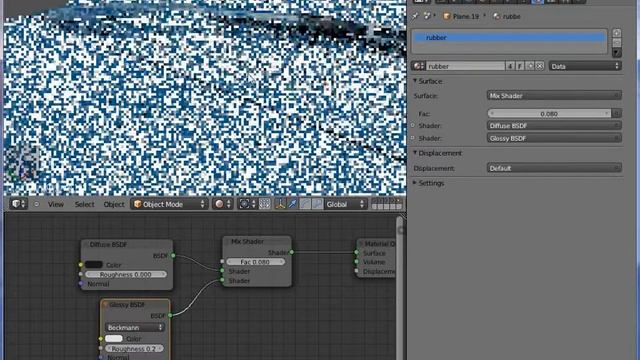Viewport: 640px width, 360px height.
Task: Adjust Glossy BSDF Roughness 0.2 slider
Action: tap(134, 349)
